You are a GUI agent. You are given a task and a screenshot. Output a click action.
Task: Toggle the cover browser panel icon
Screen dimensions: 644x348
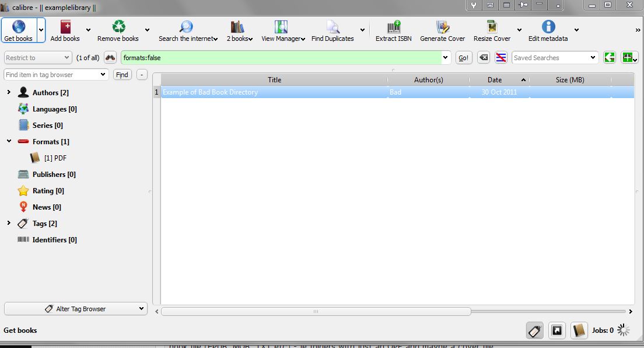[x=557, y=330]
